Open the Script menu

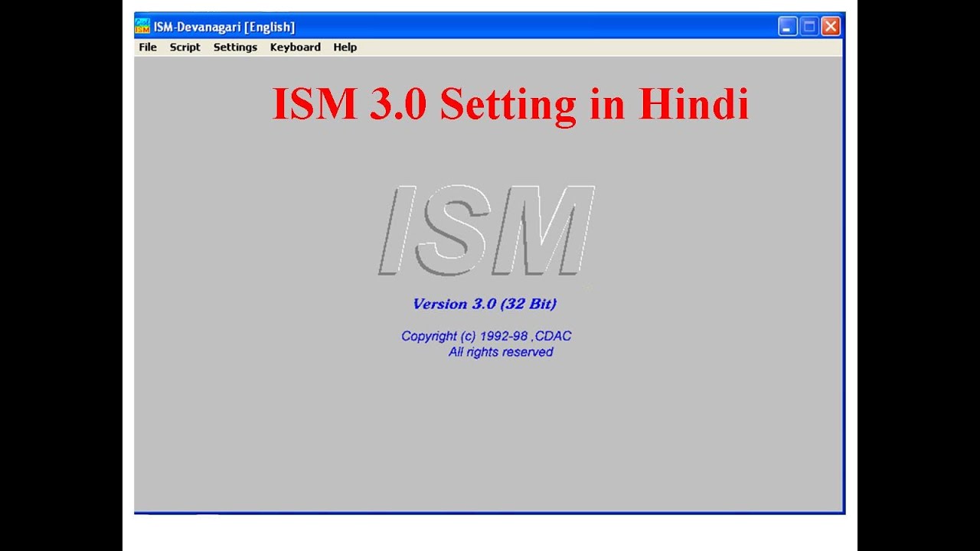click(x=185, y=47)
